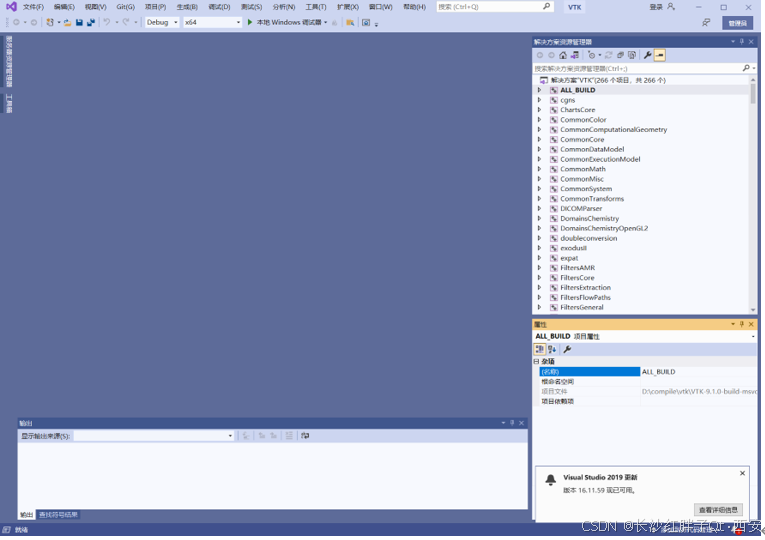Screen dimensions: 765x540
Task: Click Alphabetical sort icon in Properties
Action: point(552,349)
